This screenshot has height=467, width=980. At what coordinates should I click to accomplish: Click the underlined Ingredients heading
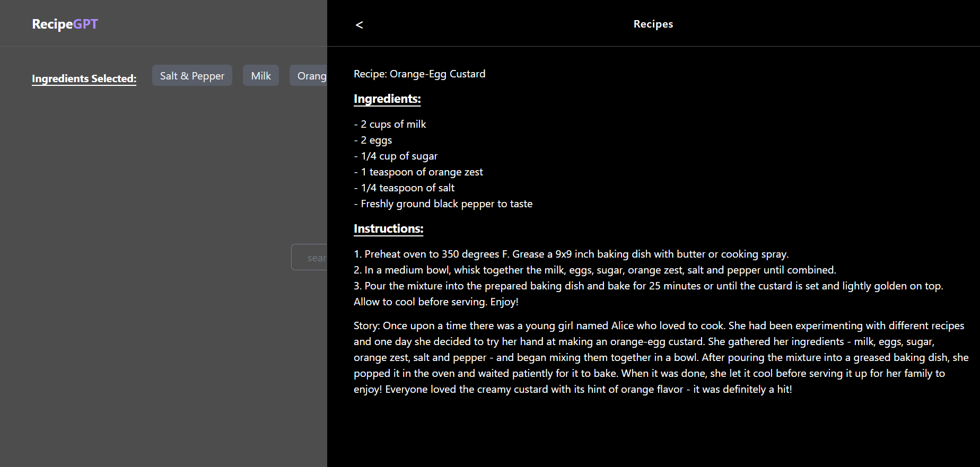[x=387, y=99]
